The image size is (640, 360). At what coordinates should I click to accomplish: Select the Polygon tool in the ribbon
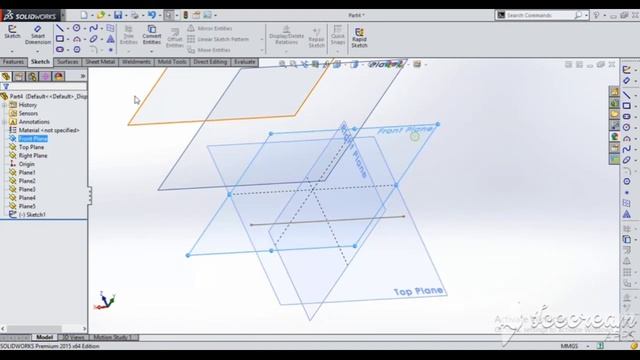[x=77, y=50]
